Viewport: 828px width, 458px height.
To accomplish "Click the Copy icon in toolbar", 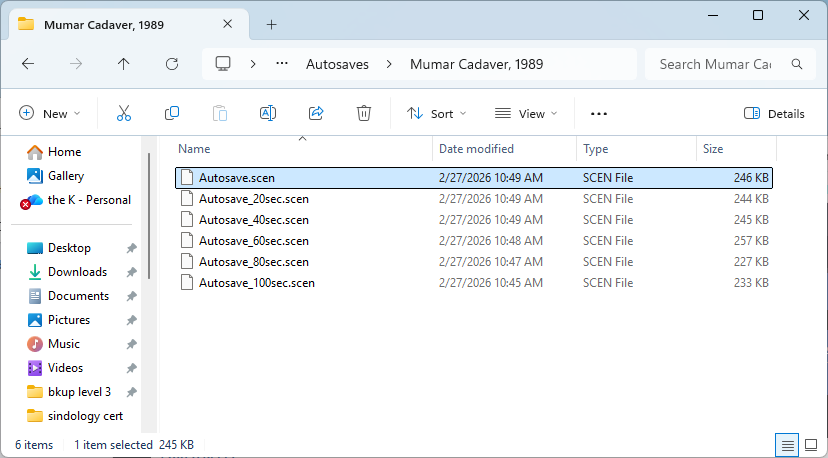I will (172, 113).
